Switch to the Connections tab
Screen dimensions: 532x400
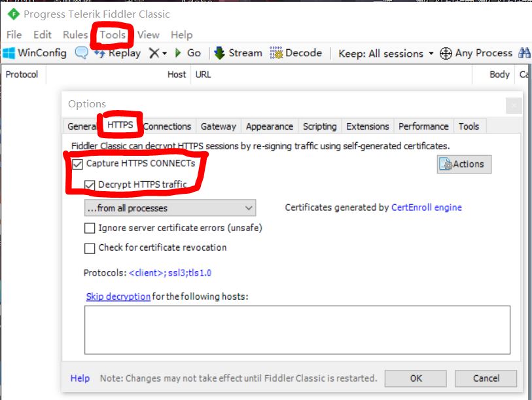(167, 126)
